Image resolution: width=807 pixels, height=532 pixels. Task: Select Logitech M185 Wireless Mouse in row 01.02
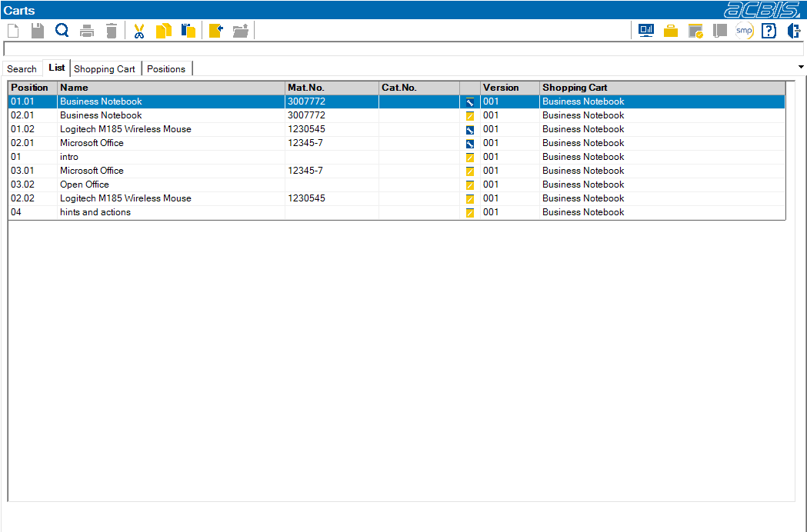[125, 129]
